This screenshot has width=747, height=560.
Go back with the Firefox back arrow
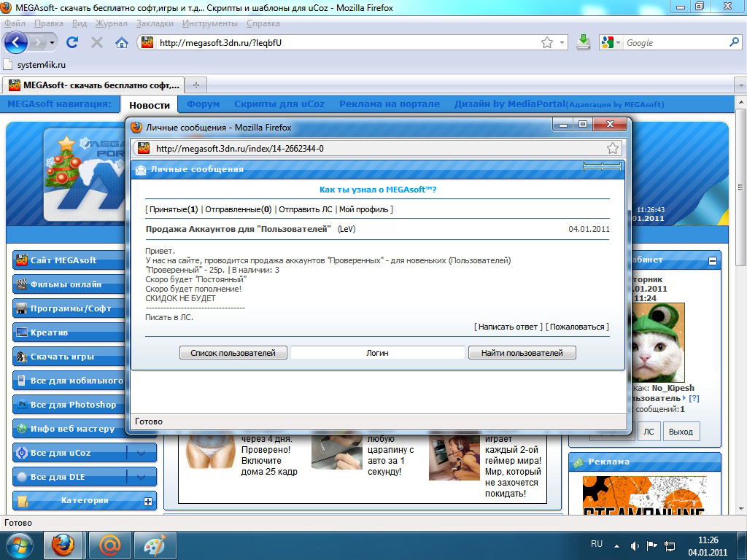[x=16, y=42]
